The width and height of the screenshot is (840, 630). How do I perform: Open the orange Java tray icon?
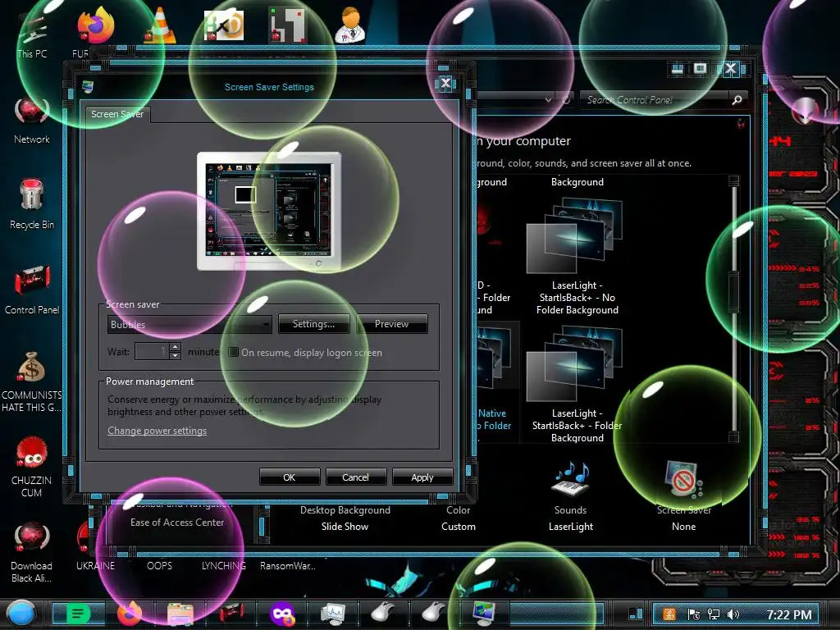pos(669,614)
